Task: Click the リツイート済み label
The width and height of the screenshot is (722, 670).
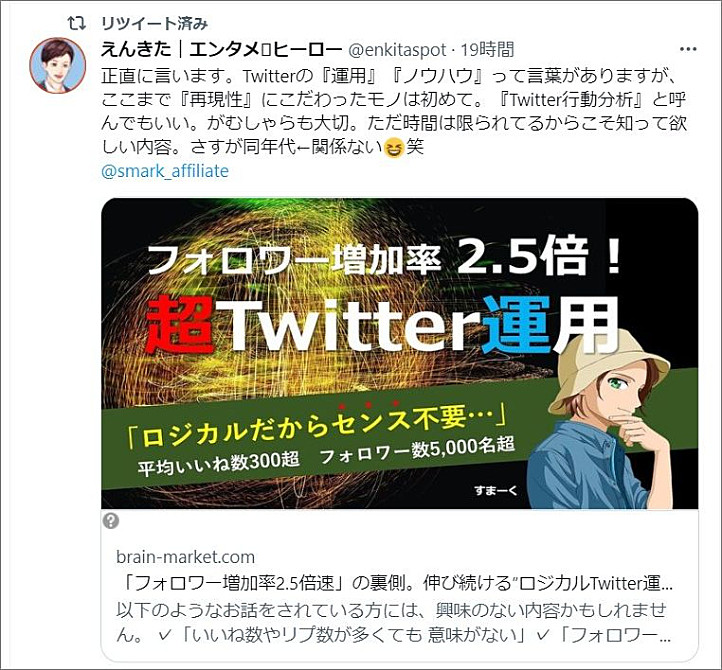Action: coord(154,23)
